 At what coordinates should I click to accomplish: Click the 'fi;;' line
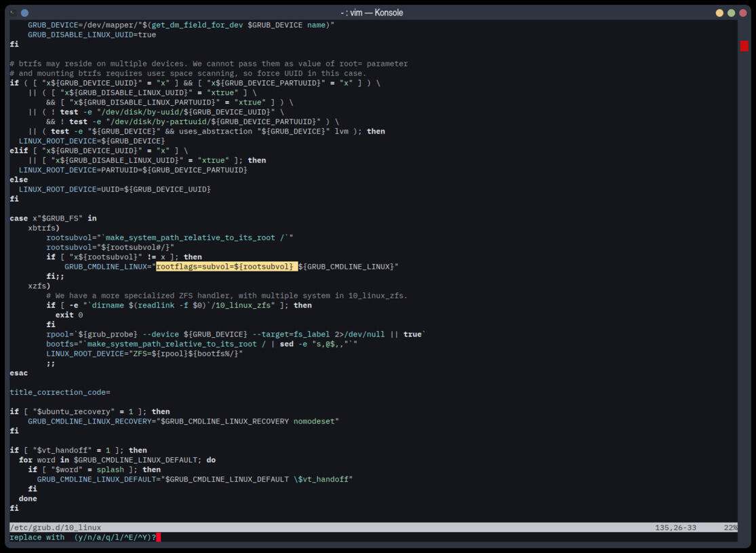coord(56,276)
